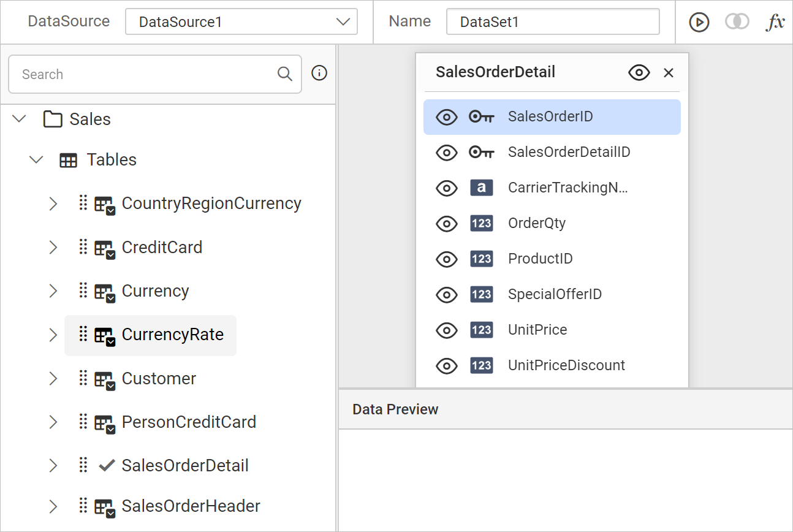Hide the UnitPriceDiscount column
Screen dimensions: 793x532
tap(447, 366)
